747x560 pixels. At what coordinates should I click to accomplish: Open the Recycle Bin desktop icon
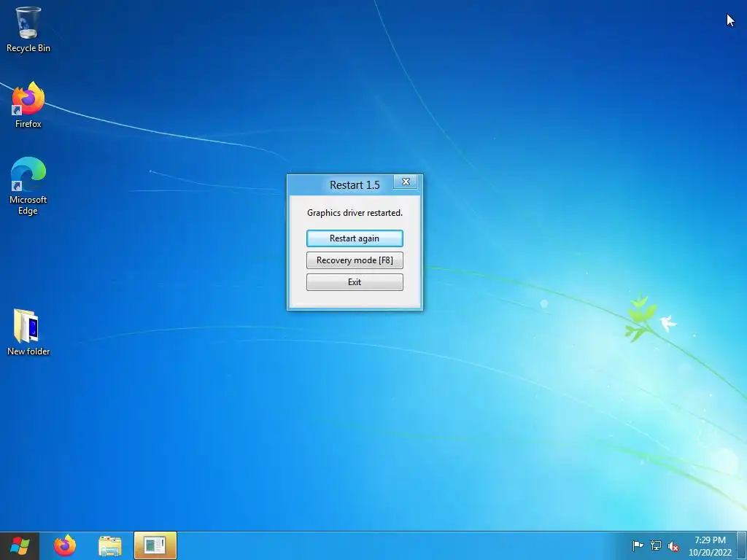28,29
